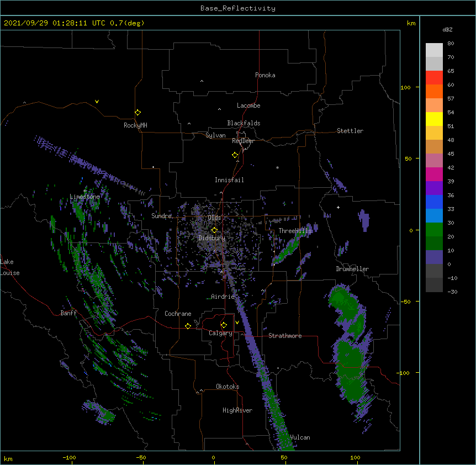The image size is (476, 465).
Task: Click the Blackfalds label
Action: [244, 123]
